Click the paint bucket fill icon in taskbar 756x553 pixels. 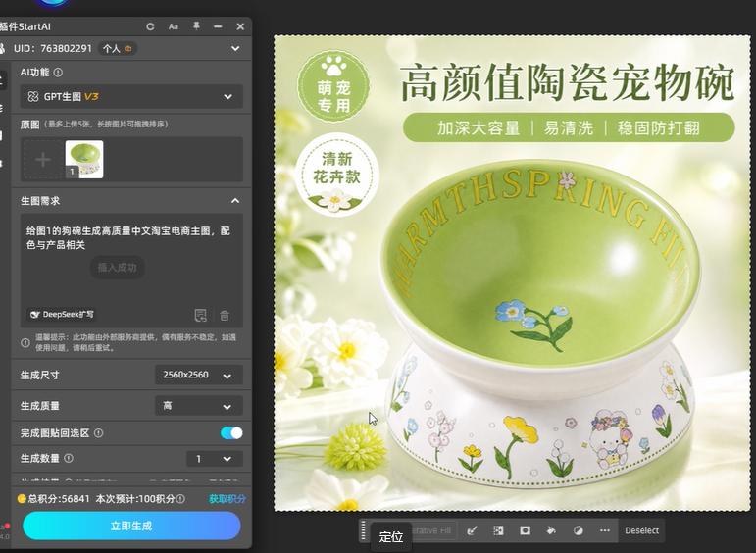551,530
